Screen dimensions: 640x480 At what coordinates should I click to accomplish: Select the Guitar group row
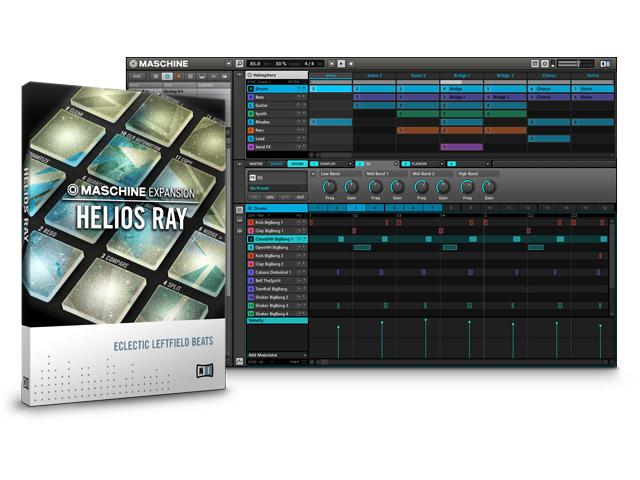click(277, 105)
